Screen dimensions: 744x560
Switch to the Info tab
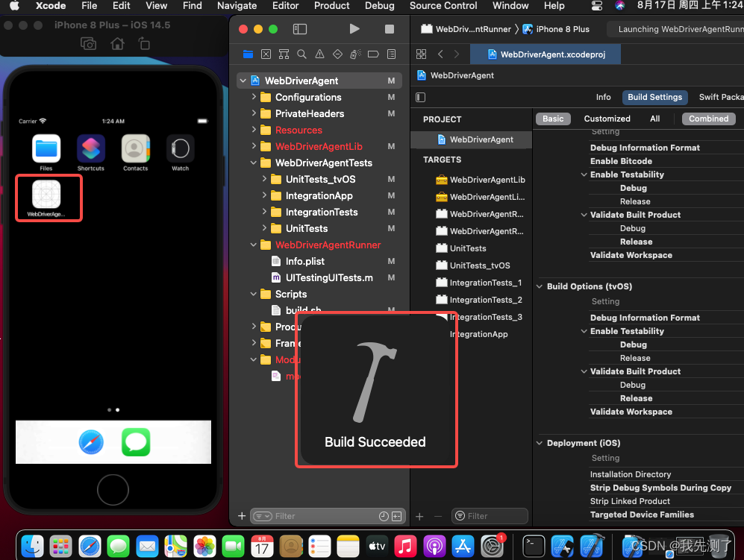click(603, 97)
